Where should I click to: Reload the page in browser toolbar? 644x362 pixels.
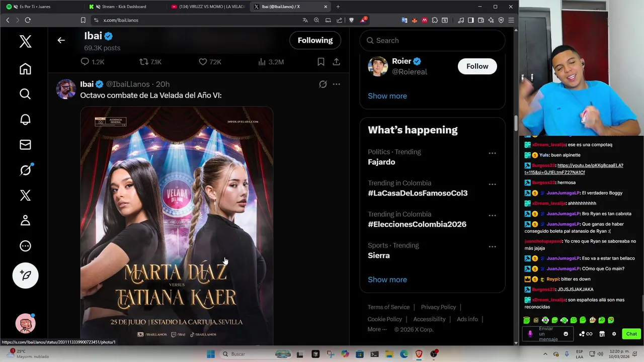[x=28, y=20]
